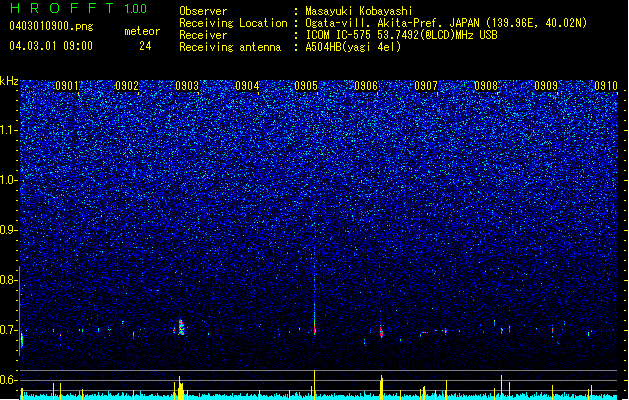Click the Observer label

pyautogui.click(x=203, y=11)
